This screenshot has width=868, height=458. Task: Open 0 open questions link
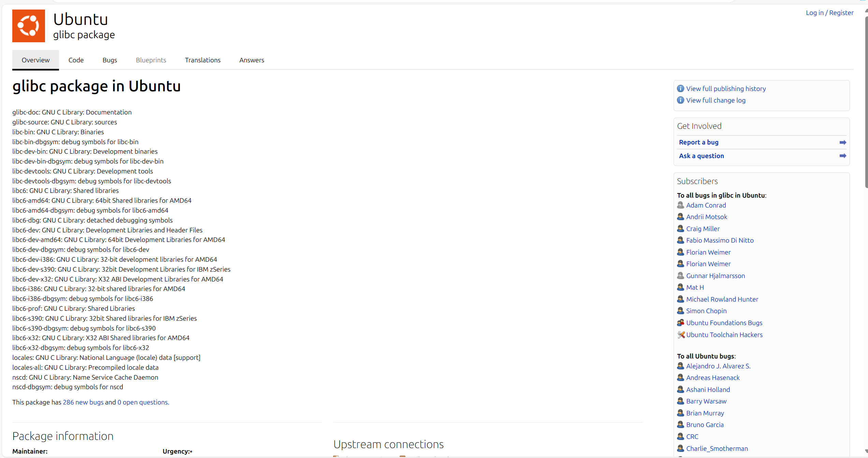coord(143,402)
